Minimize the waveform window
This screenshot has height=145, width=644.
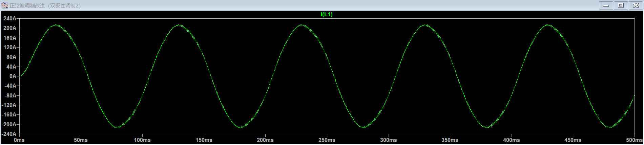tap(606, 5)
